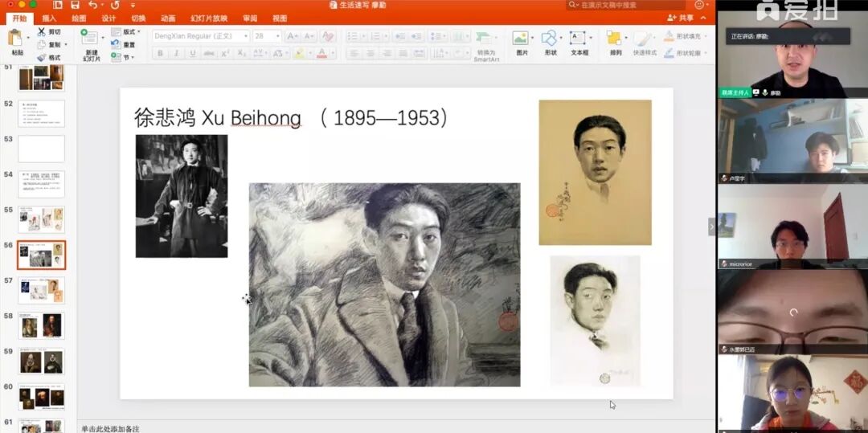Copy selection using 复制
This screenshot has width=868, height=433.
[x=51, y=45]
